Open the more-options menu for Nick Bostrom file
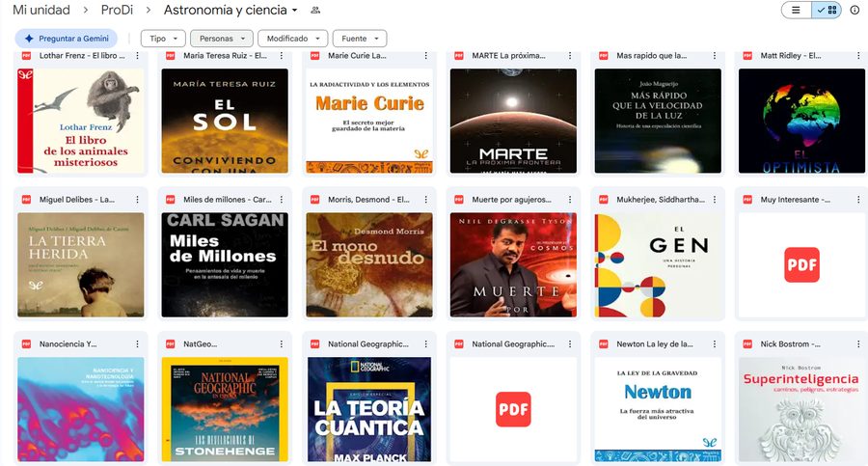Screen dimensions: 868x466 (858, 344)
